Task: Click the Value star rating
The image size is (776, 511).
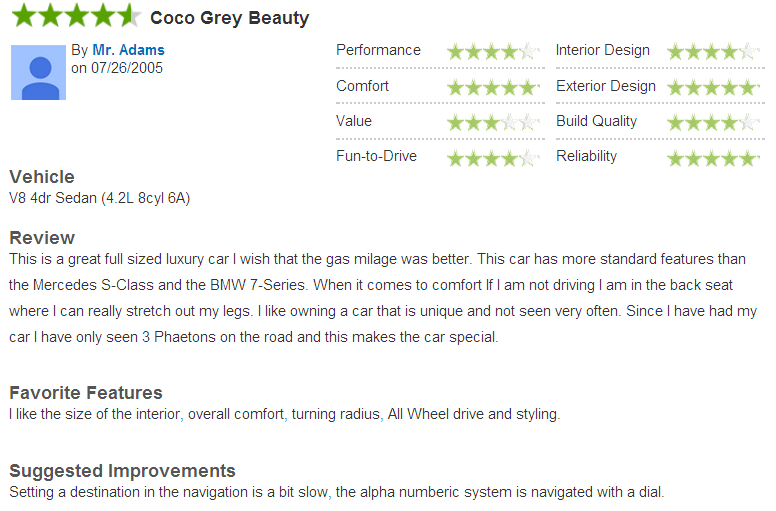Action: coord(493,123)
